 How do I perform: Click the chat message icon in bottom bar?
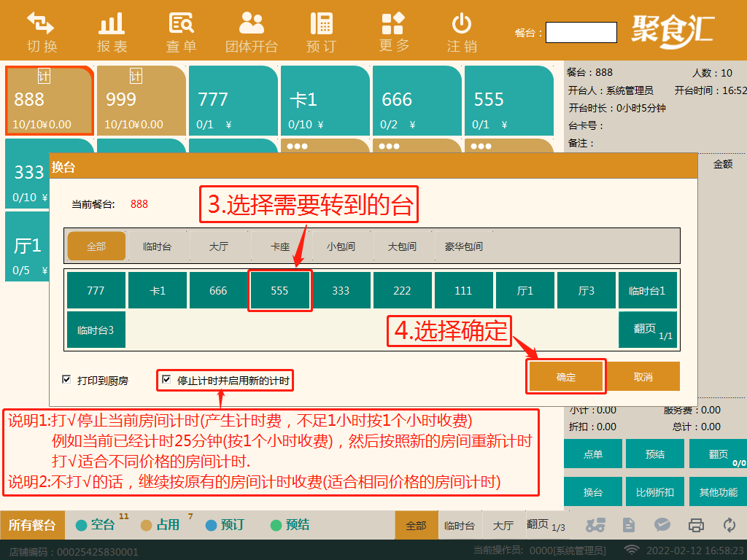pos(662,525)
